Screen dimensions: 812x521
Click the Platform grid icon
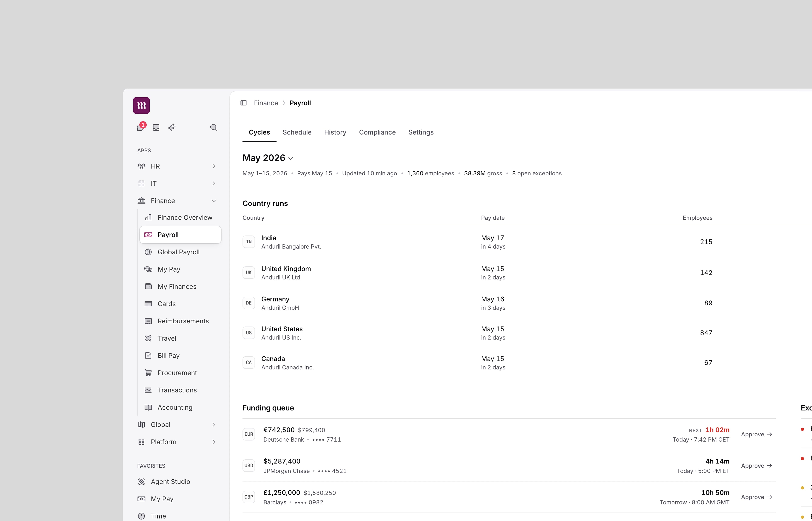(x=142, y=442)
